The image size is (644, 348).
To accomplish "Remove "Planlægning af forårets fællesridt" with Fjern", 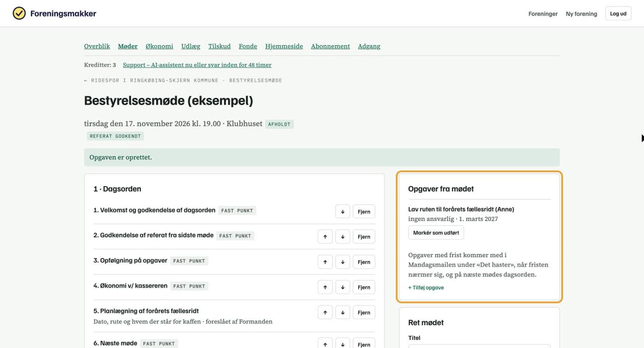I will [364, 312].
